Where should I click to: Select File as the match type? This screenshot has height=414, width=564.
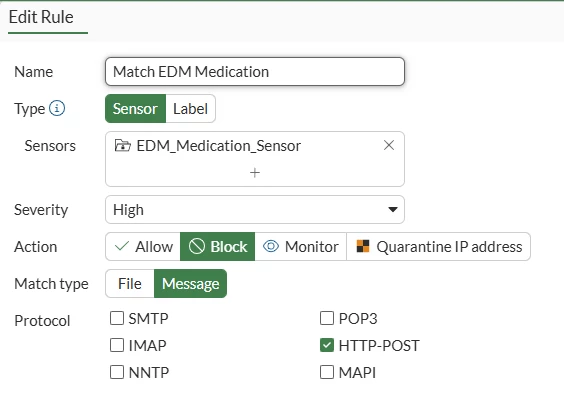pos(130,284)
